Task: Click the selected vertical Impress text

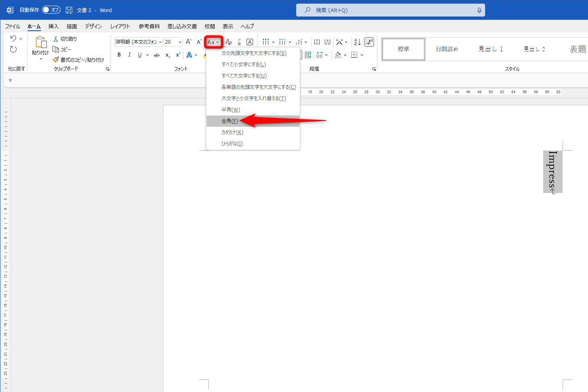Action: 552,172
